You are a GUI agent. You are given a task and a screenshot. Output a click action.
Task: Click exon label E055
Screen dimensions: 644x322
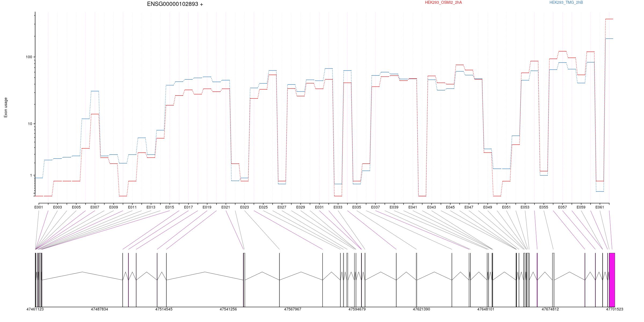point(544,207)
